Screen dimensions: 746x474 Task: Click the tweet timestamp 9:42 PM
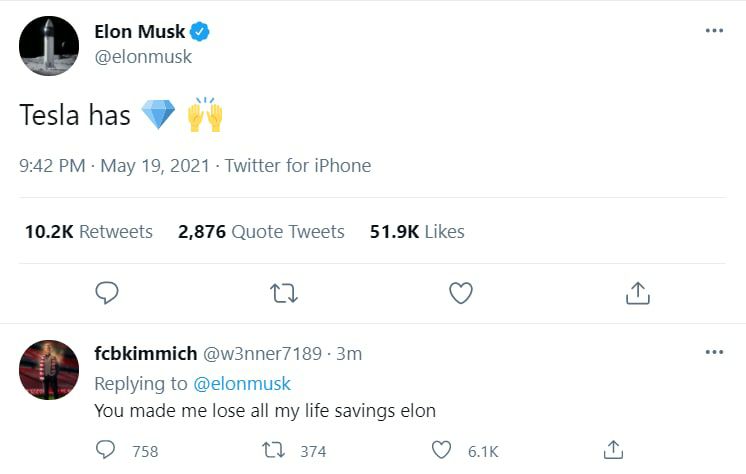click(x=52, y=166)
